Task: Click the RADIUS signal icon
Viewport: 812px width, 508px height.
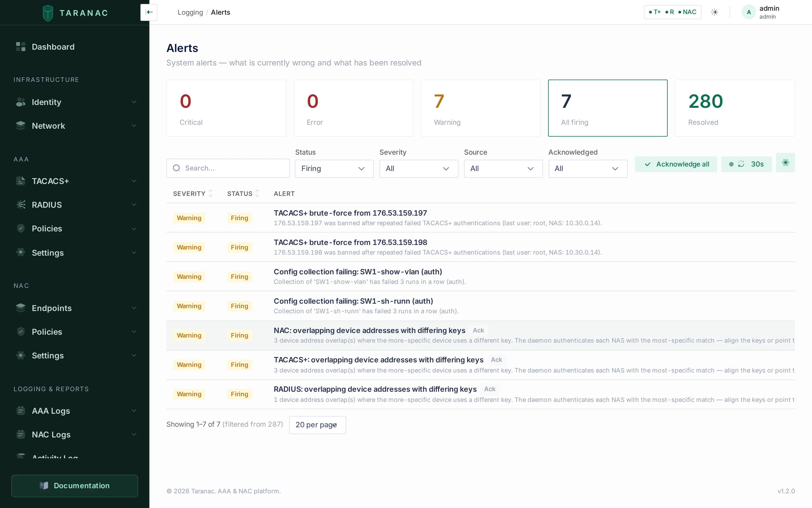Action: pyautogui.click(x=21, y=205)
